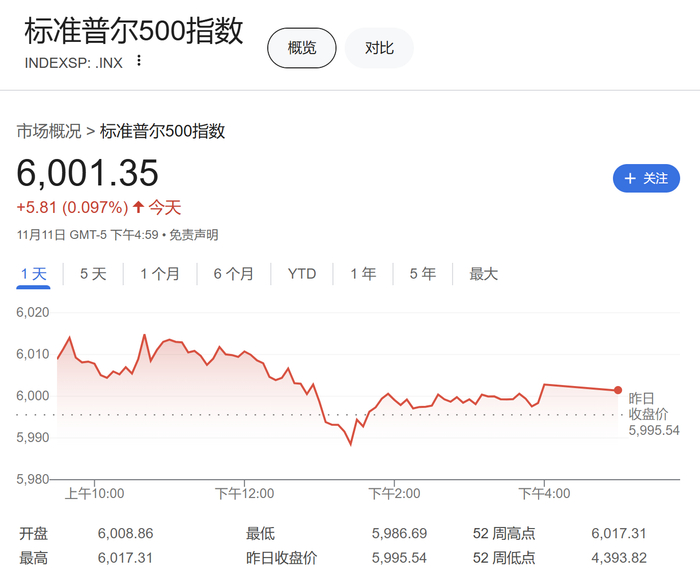Select the 5 年 time range
The height and width of the screenshot is (572, 700).
click(423, 274)
